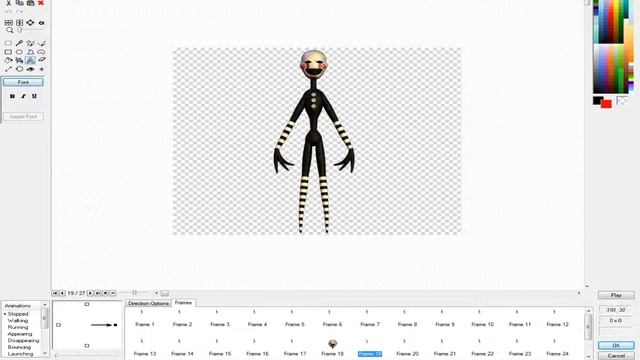Screen dimensions: 640x360
Task: Select the highlighted Text tool
Action: click(x=30, y=60)
